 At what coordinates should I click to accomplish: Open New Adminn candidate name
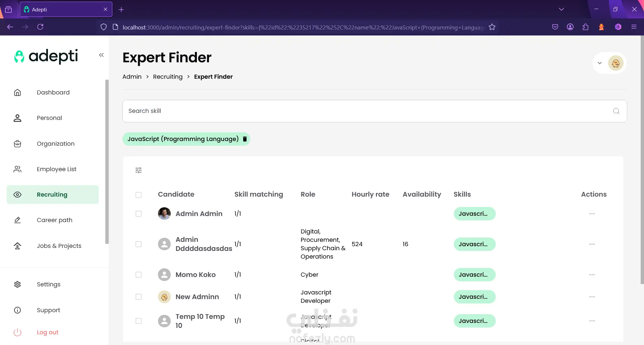pos(197,297)
